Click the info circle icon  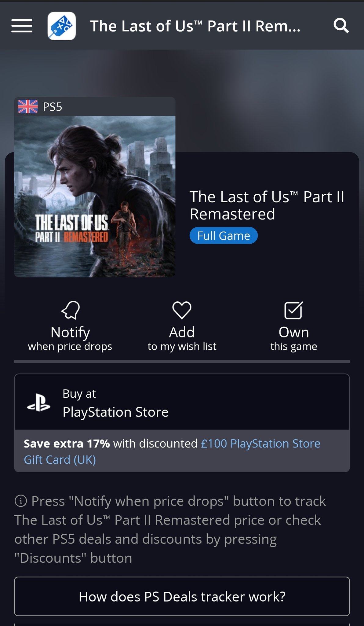[21, 501]
